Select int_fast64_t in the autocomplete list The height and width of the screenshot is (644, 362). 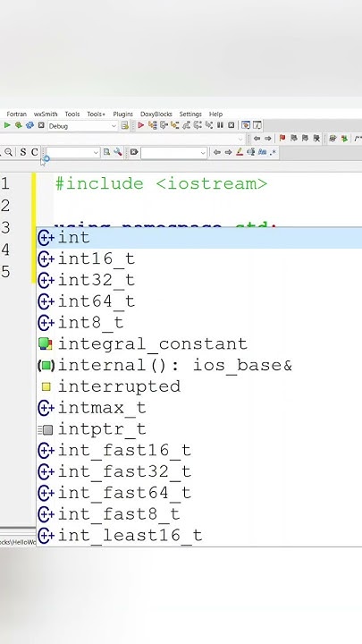(x=199, y=493)
